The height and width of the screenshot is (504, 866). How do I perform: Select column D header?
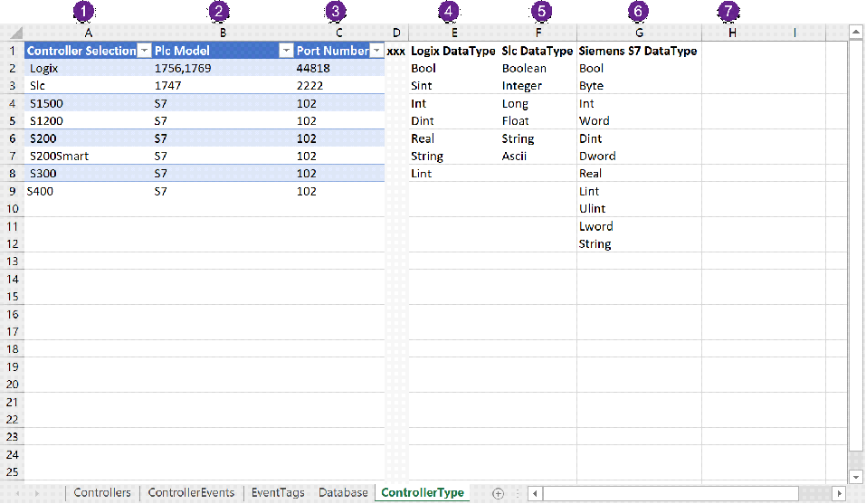(x=396, y=33)
